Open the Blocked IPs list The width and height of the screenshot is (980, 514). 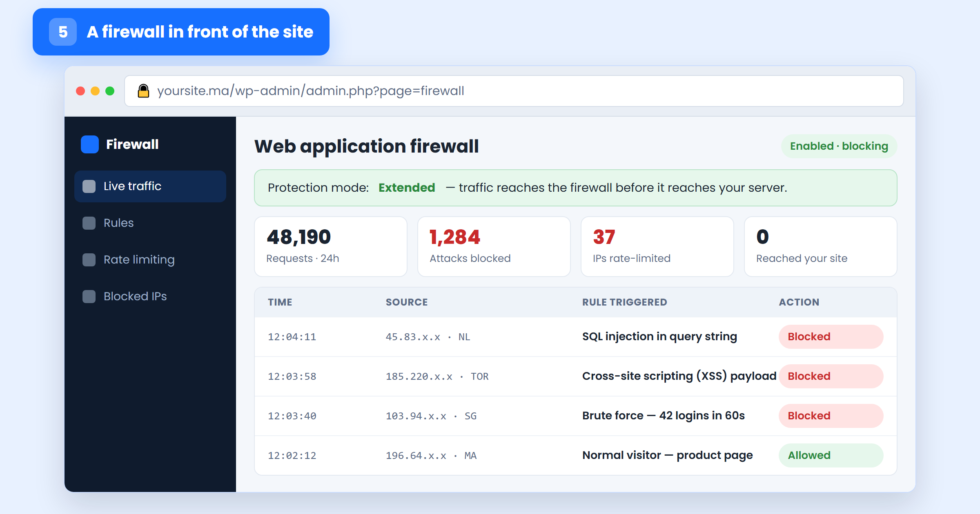tap(150, 297)
